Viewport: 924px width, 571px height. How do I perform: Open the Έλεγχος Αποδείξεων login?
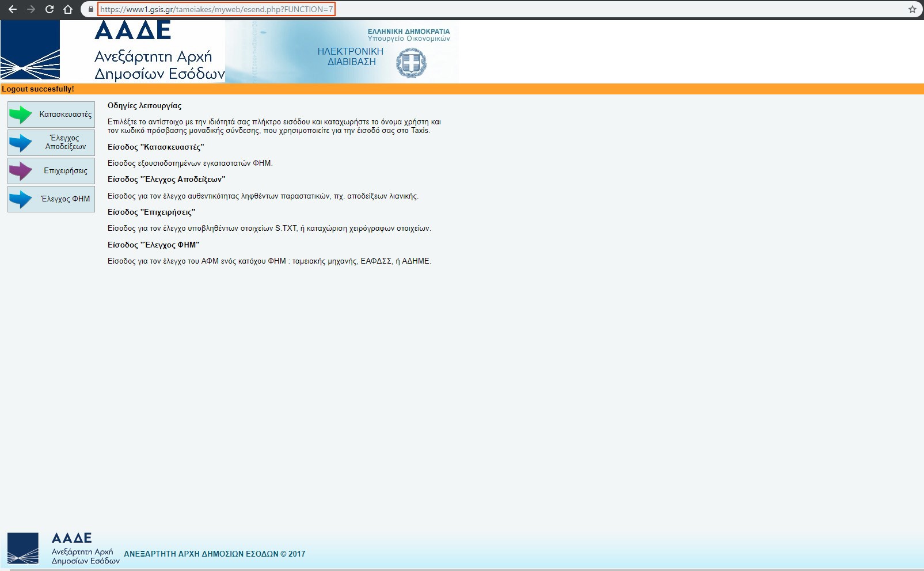(x=51, y=143)
